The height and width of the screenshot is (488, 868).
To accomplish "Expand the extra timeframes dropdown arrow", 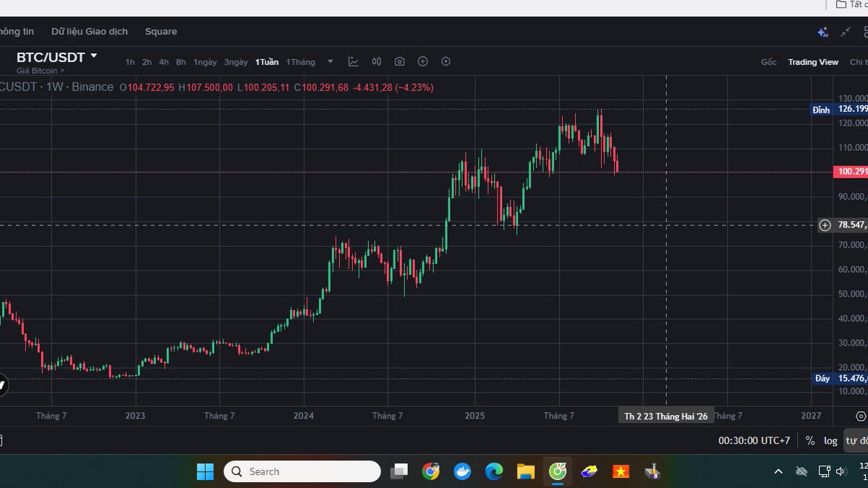I will click(x=330, y=61).
